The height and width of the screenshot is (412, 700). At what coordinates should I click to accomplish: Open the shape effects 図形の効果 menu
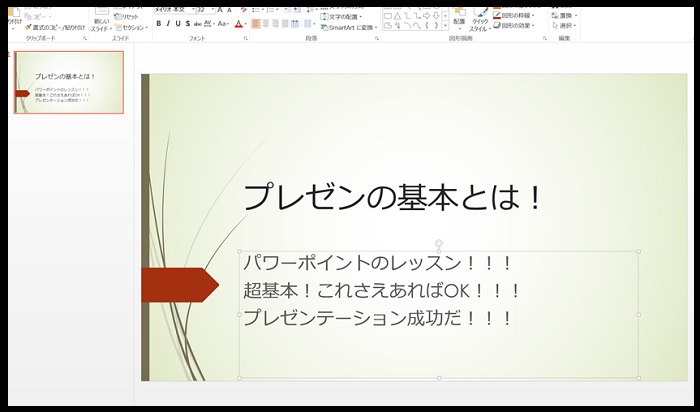514,26
